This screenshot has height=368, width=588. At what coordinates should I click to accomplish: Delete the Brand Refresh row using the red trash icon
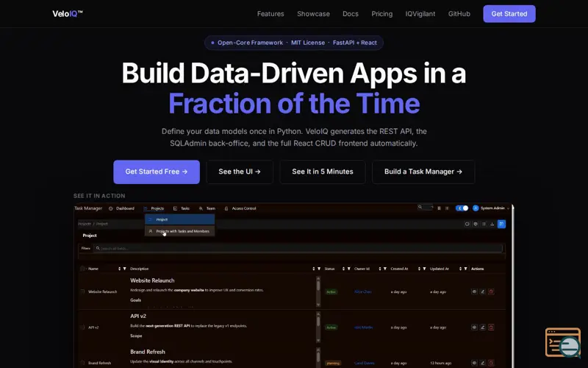(x=491, y=363)
